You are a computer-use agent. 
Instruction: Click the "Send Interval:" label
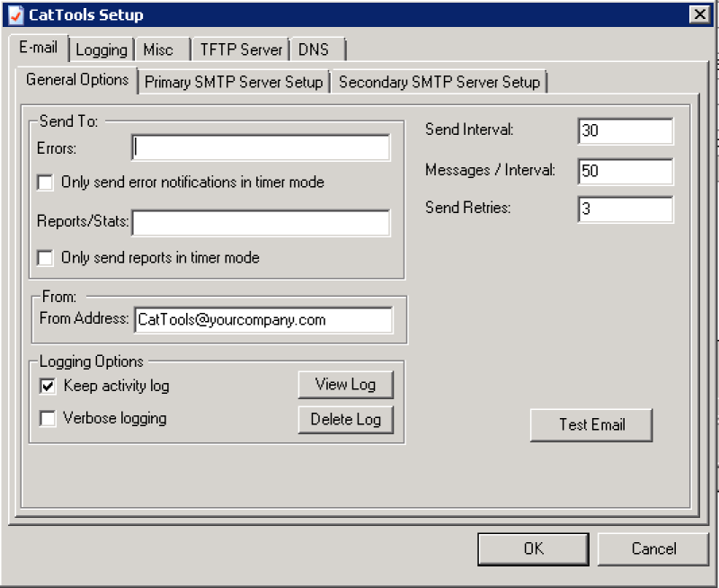[469, 129]
